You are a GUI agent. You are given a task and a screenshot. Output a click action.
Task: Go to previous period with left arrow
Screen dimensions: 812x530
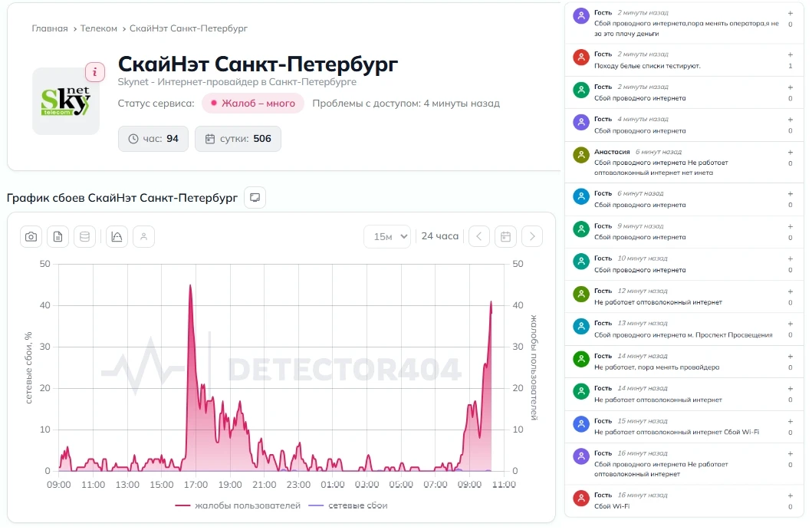(479, 237)
